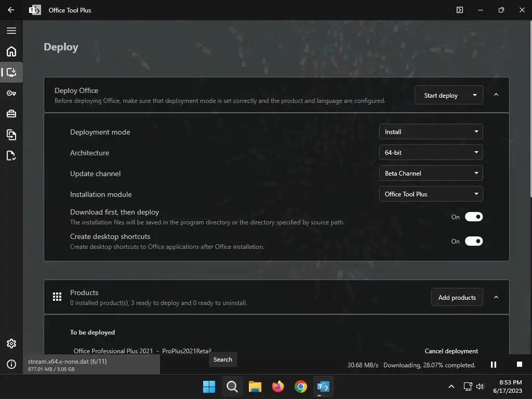Open volume tray icon
This screenshot has height=399, width=532.
coord(480,387)
